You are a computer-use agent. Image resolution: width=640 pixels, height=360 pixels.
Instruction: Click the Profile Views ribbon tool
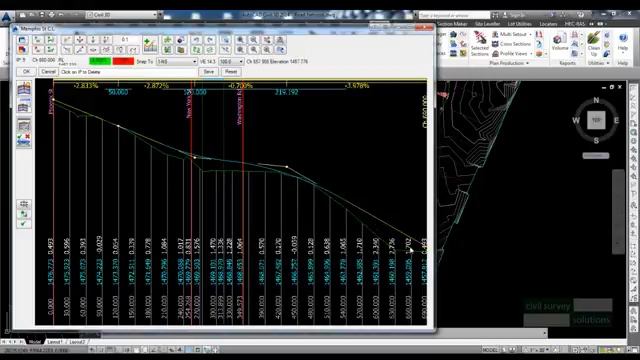[511, 53]
